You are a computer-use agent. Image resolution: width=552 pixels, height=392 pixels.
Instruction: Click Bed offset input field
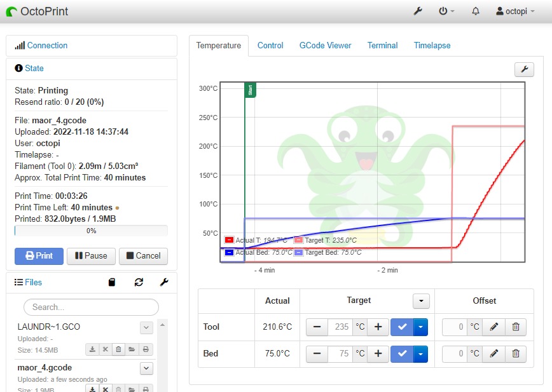pos(455,354)
